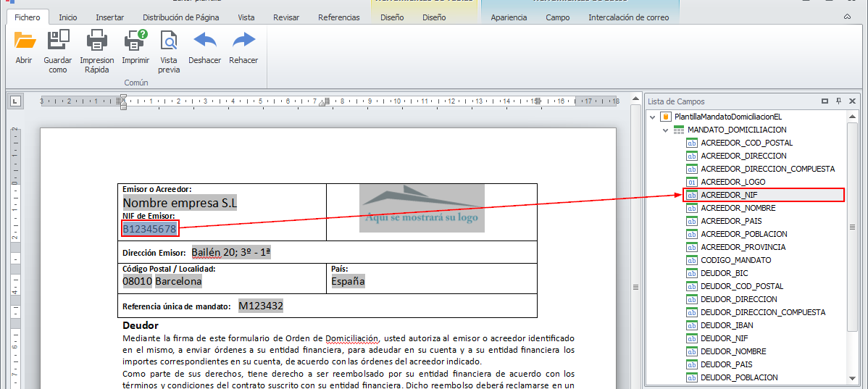Click the ruler tab selector box
Screen dimensions: 868x389
pos(16,101)
